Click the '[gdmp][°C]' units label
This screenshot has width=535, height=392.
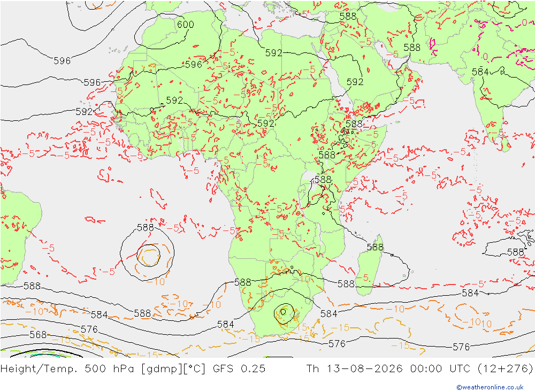tap(173, 369)
